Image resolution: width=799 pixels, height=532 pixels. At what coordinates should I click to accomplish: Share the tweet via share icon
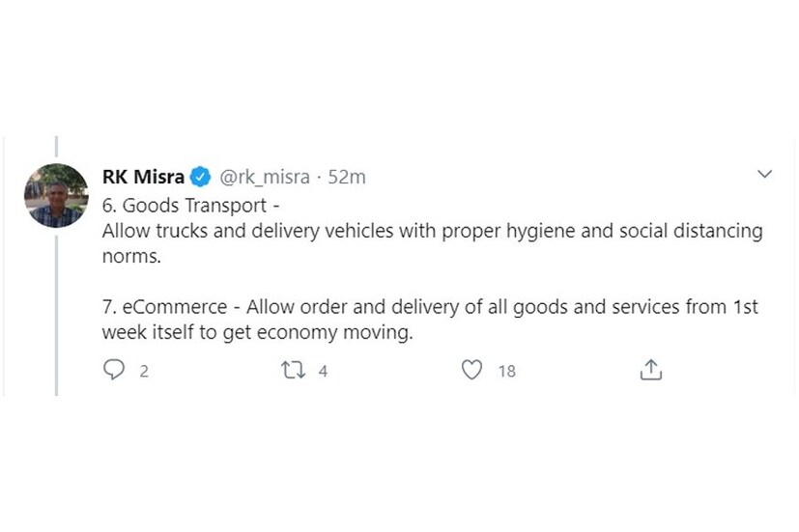coord(651,370)
